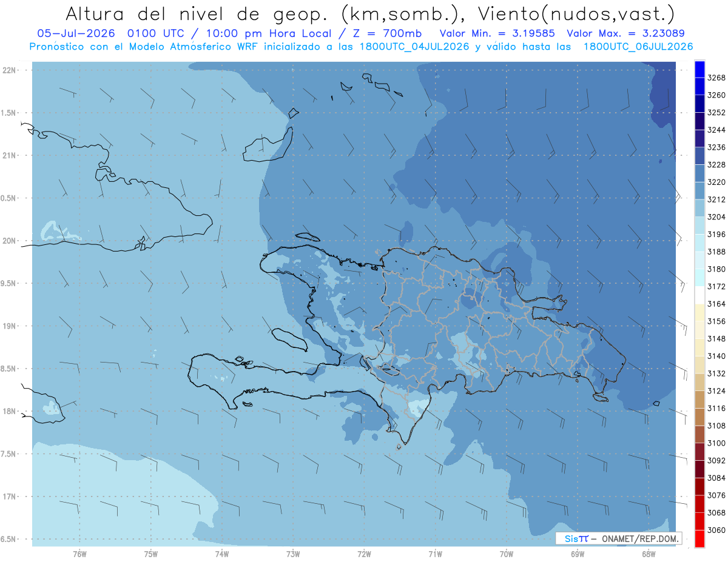Click the colorbar value '3268'
Screen dimensions: 728x562
[716, 78]
